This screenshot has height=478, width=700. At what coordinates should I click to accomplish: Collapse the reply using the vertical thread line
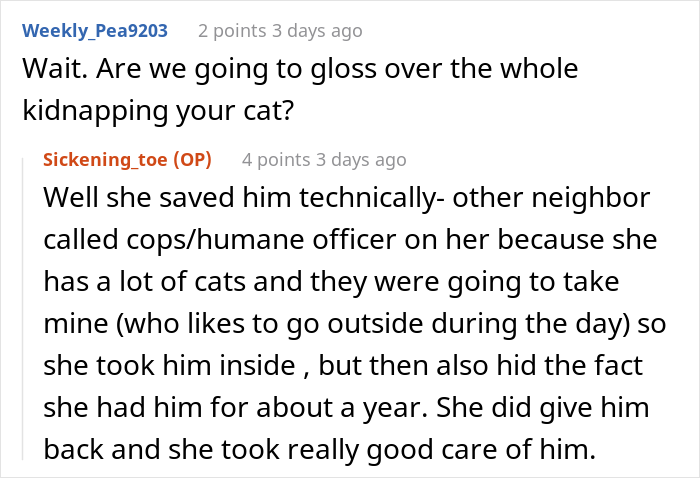click(29, 300)
